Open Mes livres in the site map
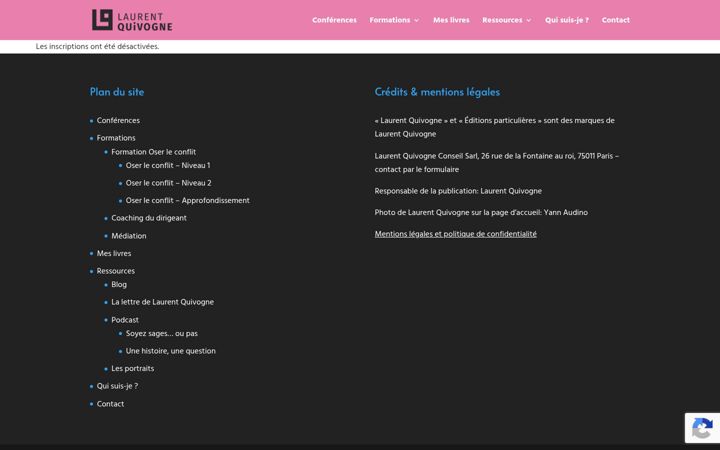Screen dimensions: 720x450 [114, 253]
